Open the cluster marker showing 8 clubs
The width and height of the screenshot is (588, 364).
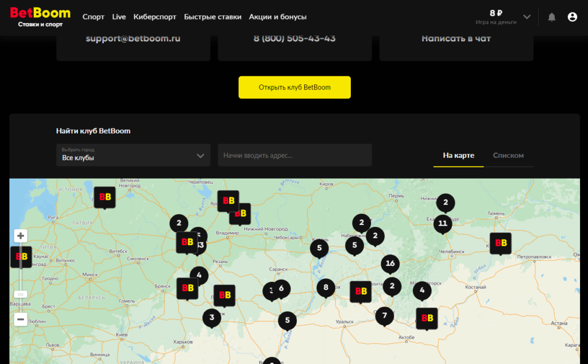326,288
